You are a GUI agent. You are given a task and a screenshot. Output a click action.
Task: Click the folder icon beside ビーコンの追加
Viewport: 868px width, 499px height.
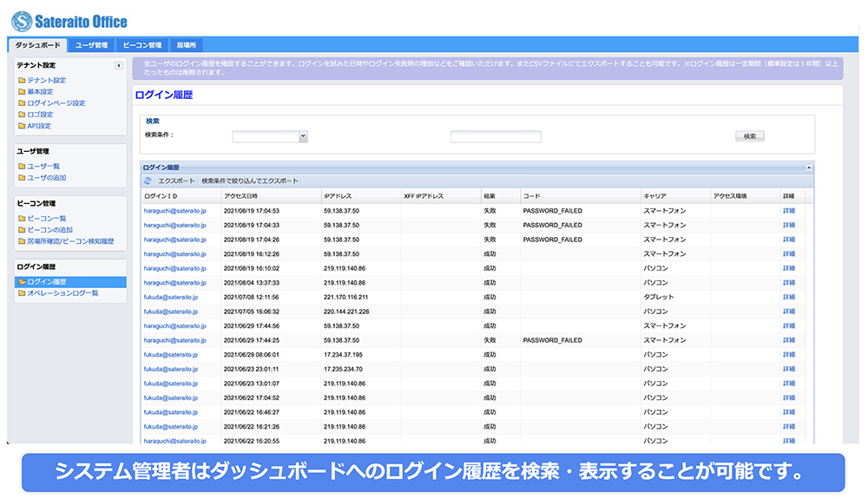tap(22, 230)
